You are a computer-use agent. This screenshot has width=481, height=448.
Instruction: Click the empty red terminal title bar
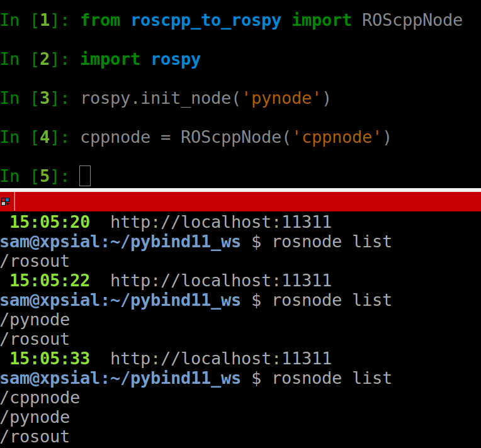[248, 201]
